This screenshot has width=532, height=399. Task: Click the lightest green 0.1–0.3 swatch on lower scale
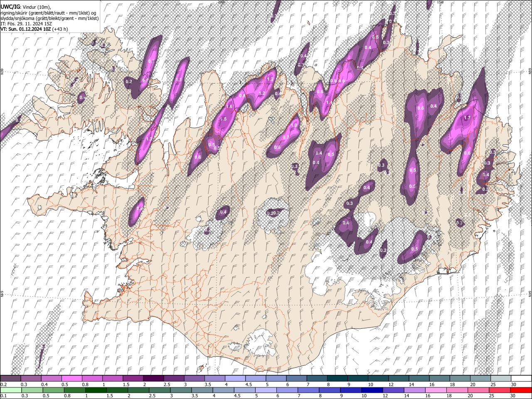coord(10,390)
